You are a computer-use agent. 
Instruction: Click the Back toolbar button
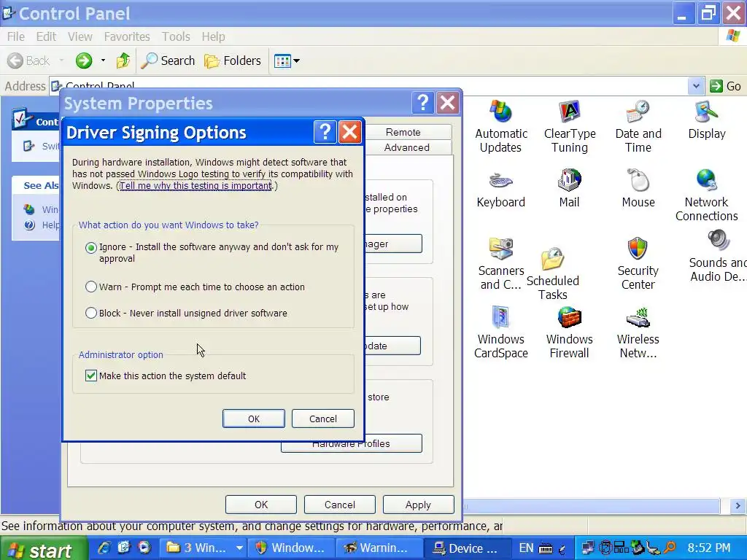pos(28,61)
